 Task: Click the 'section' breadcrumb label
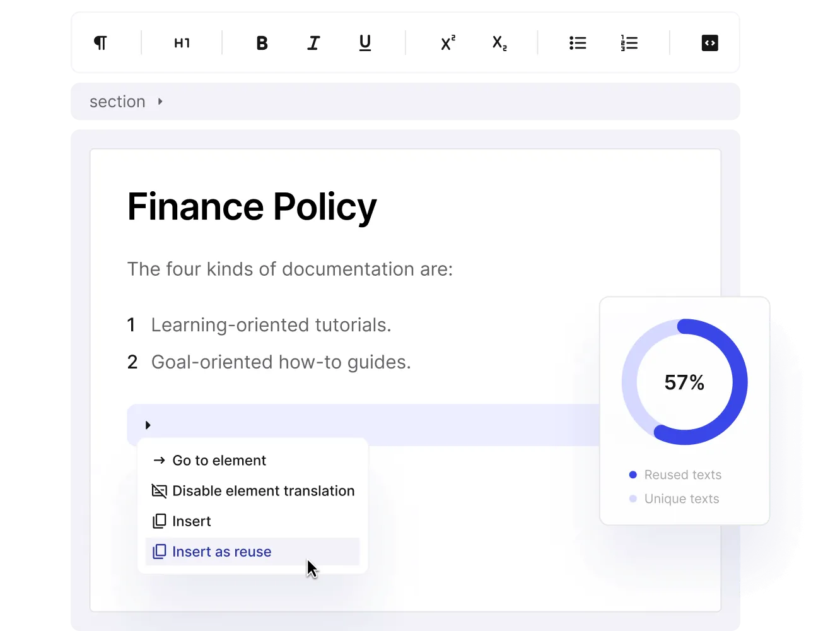coord(117,102)
